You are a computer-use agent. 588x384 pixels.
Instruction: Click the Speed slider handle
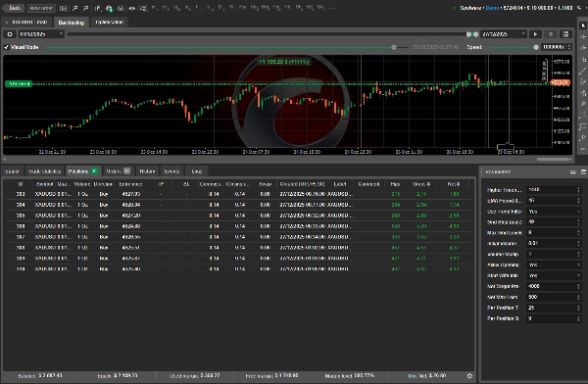pos(536,47)
